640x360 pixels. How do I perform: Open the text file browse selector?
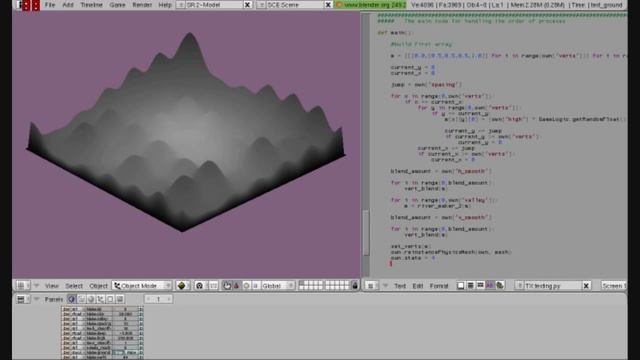pos(520,286)
